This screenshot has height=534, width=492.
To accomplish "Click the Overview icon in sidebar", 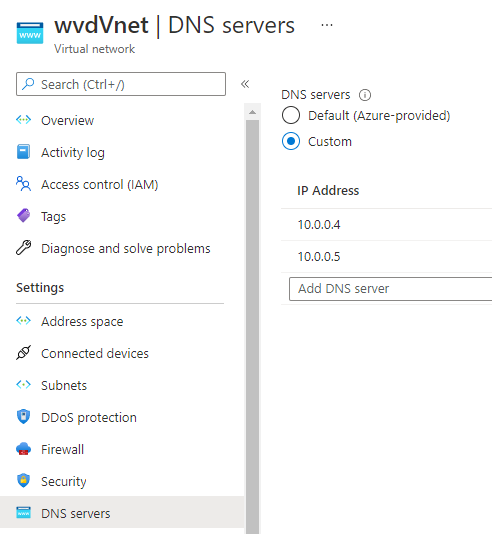I will click(23, 120).
